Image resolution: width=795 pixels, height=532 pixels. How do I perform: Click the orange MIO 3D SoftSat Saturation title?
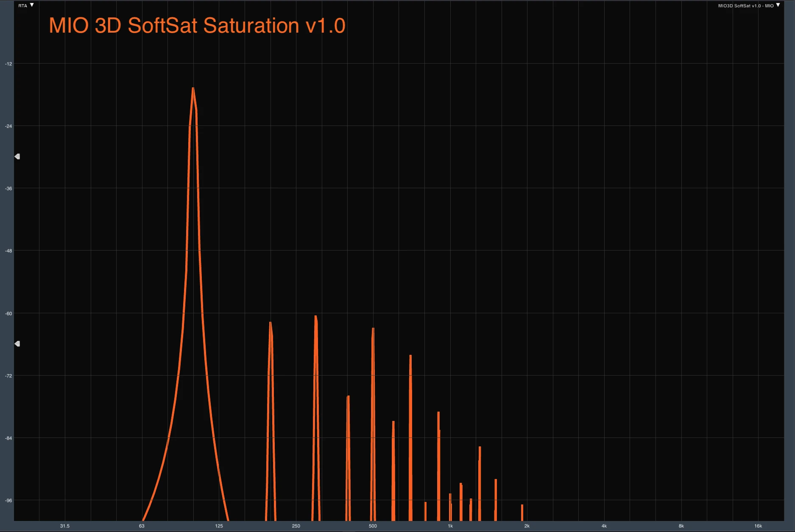197,25
